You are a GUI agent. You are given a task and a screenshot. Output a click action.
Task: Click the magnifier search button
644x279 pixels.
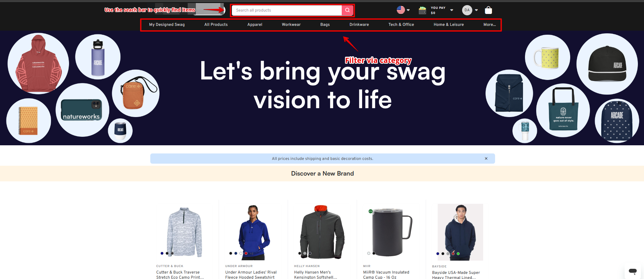coord(347,10)
